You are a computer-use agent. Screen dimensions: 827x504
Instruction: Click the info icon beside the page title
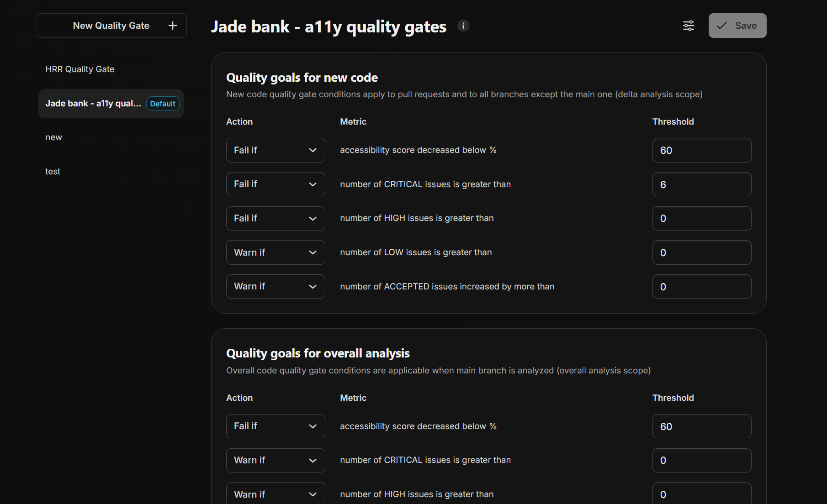463,26
